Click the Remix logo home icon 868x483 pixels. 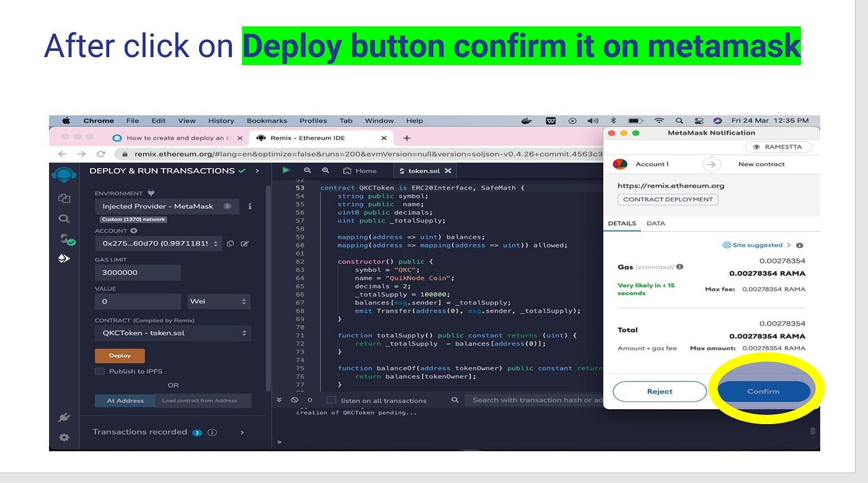[64, 174]
